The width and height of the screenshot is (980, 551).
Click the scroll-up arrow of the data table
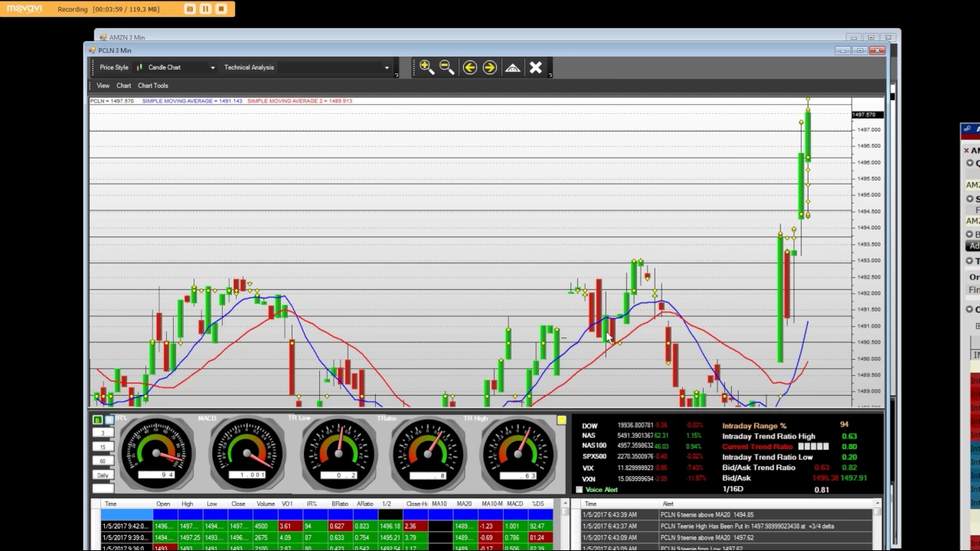point(565,504)
